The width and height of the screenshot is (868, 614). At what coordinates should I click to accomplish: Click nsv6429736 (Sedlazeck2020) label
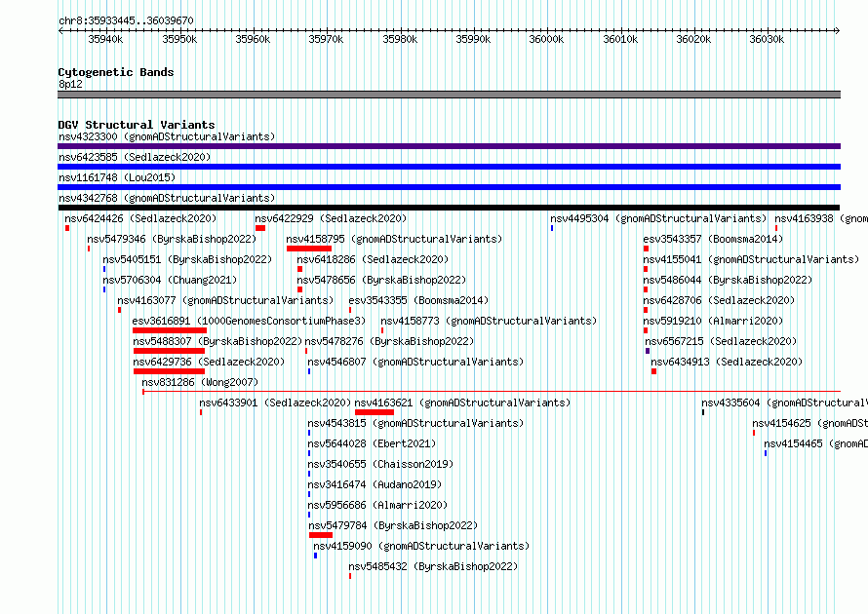[209, 362]
